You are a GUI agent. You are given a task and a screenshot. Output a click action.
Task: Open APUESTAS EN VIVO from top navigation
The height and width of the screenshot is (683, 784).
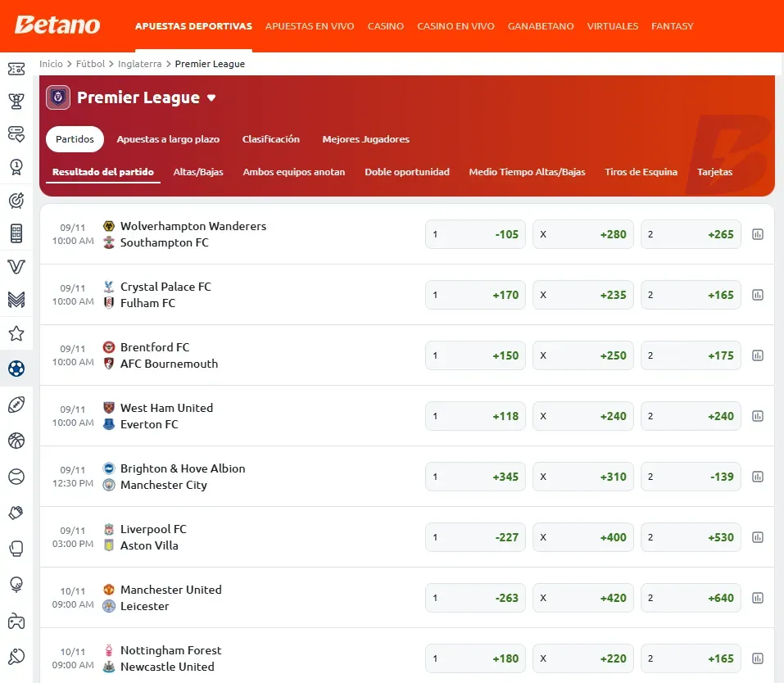coord(310,25)
